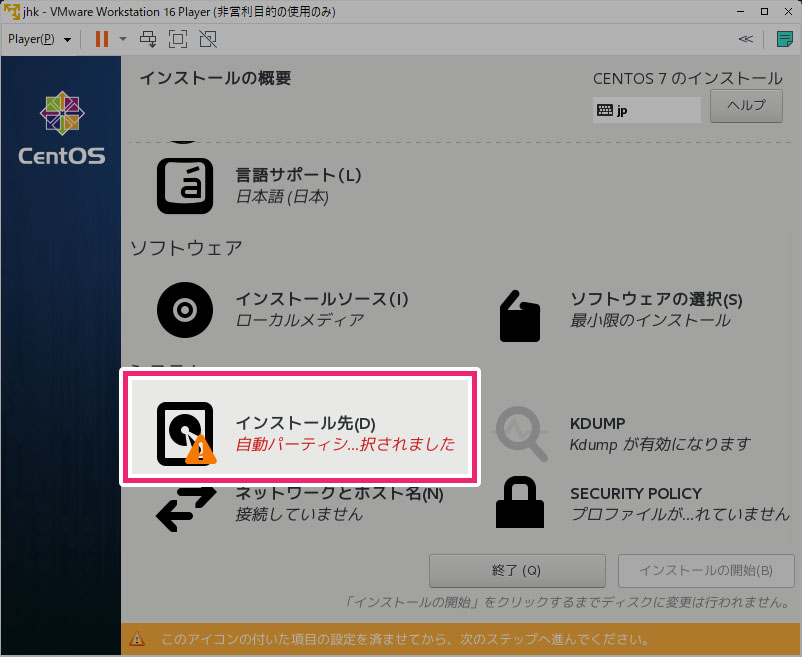
Task: Enter full screen mode from the toolbar
Action: [x=178, y=39]
